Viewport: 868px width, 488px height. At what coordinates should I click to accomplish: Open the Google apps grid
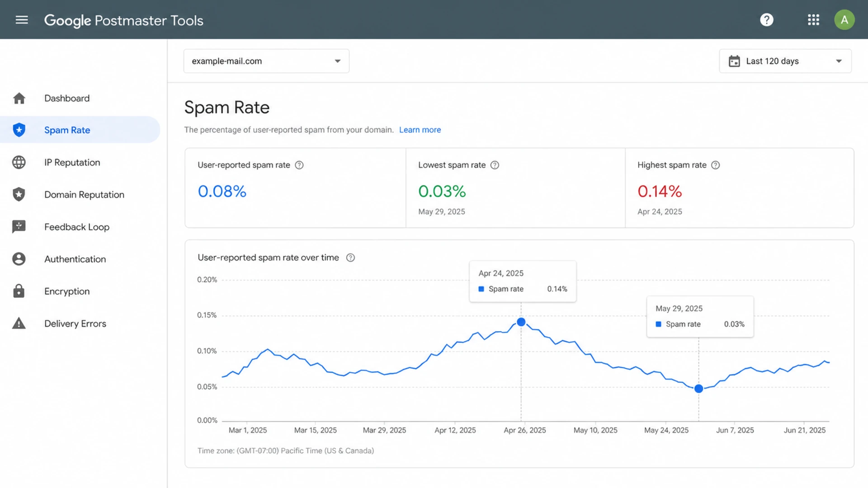pyautogui.click(x=813, y=20)
